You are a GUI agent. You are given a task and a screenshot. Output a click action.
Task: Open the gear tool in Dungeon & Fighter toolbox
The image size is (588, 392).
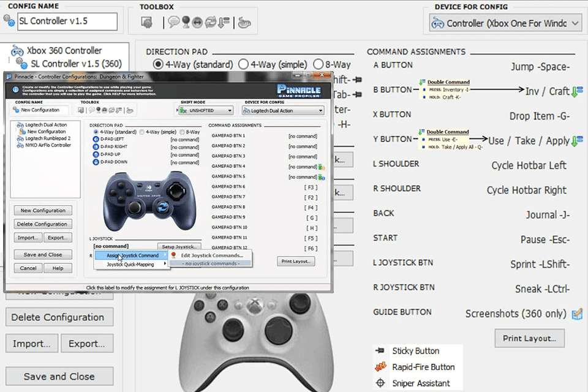(x=81, y=110)
